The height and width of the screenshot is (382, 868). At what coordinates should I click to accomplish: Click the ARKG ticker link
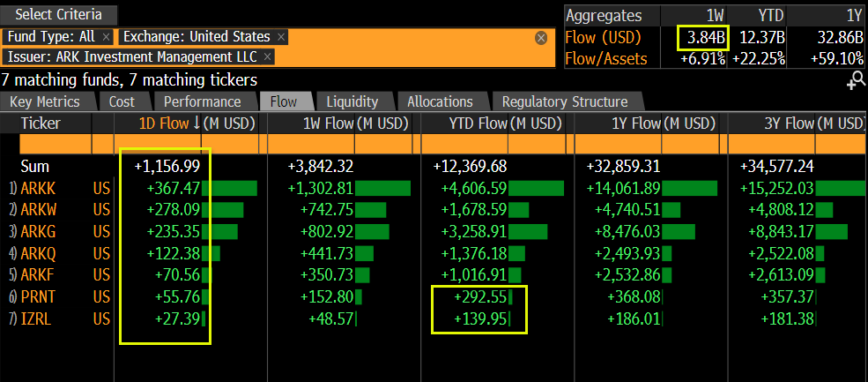coord(41,232)
